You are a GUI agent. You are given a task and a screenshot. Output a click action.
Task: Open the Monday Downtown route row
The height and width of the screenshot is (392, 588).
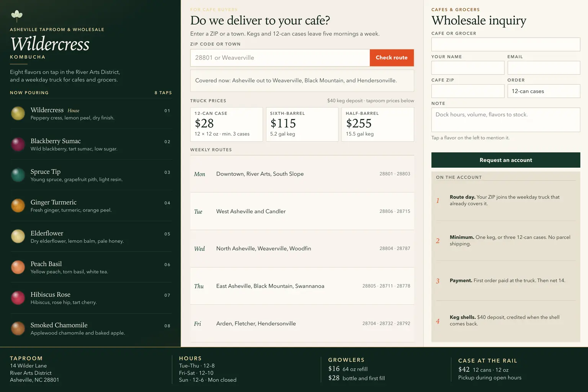302,174
